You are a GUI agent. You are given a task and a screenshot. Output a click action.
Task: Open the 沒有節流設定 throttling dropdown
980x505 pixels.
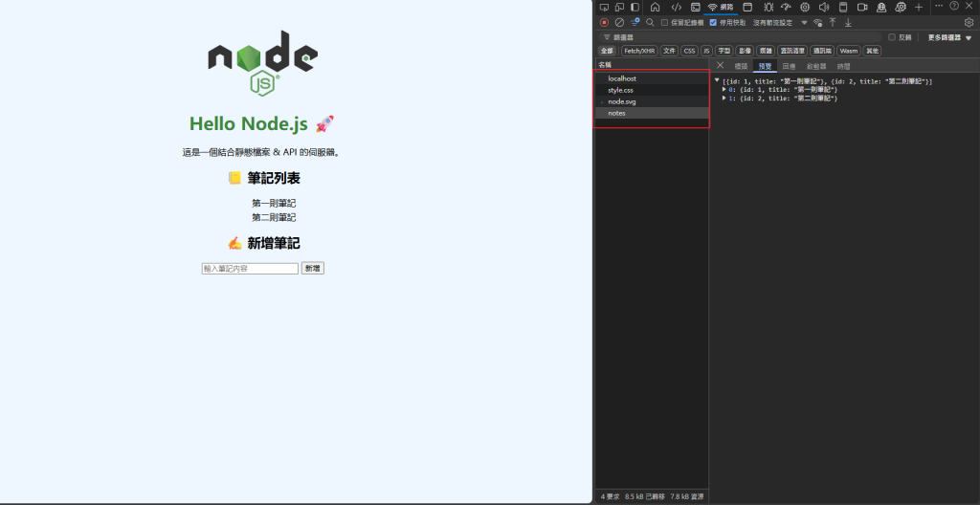coord(780,23)
